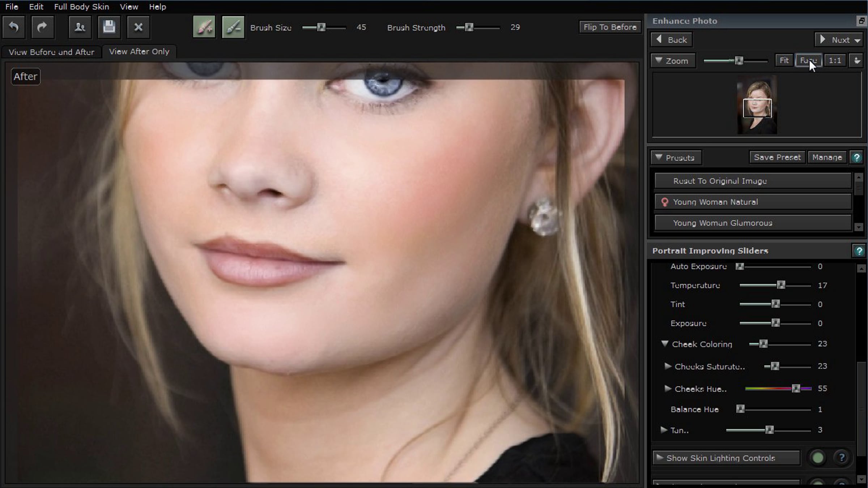Select the extend brush with plus

(x=204, y=27)
